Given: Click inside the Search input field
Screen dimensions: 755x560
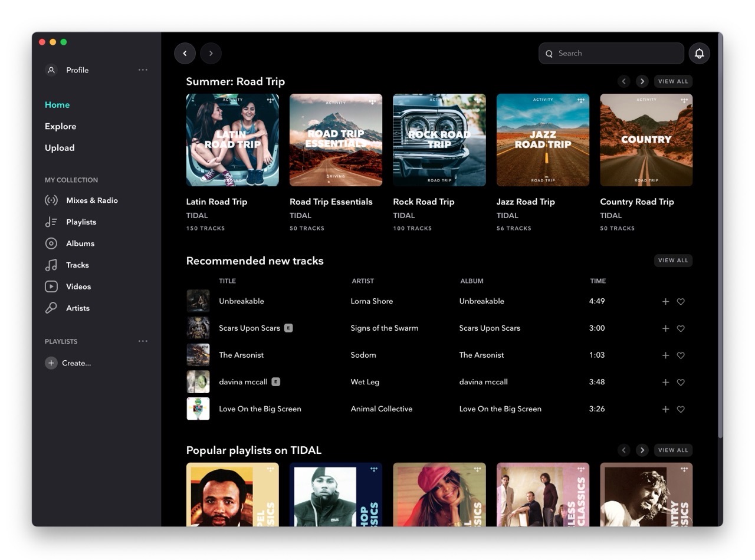Looking at the screenshot, I should [611, 53].
